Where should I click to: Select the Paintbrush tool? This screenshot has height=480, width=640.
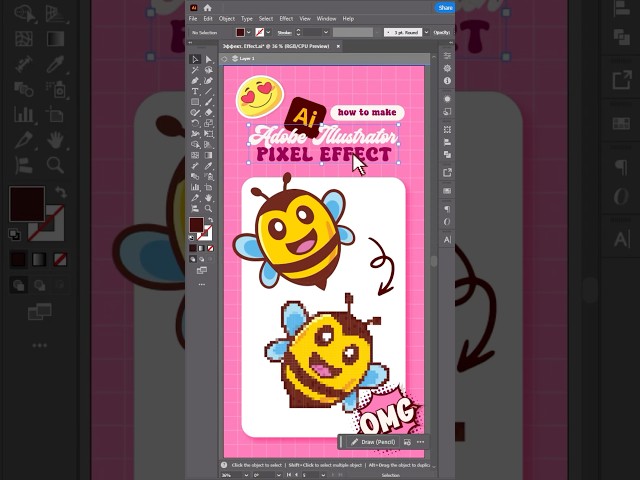pyautogui.click(x=209, y=102)
